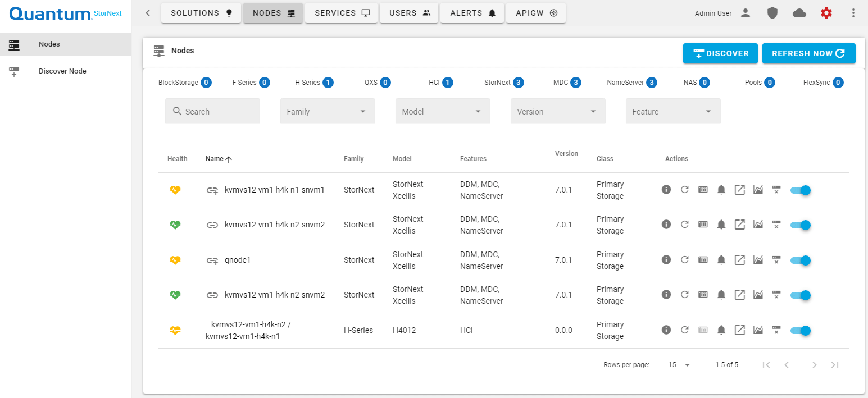Expand the Family filter dropdown
Screen dimensions: 868x398
pyautogui.click(x=328, y=111)
